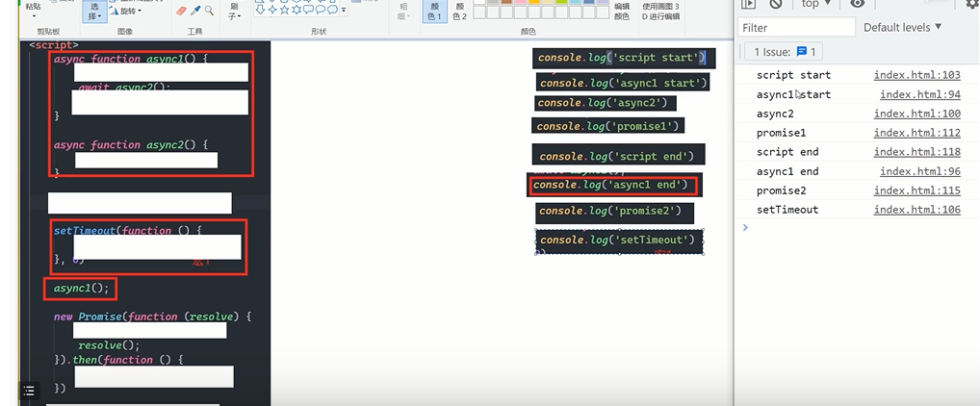Viewport: 980px width, 406px height.
Task: Open the 1 Issue button
Action: (x=783, y=52)
